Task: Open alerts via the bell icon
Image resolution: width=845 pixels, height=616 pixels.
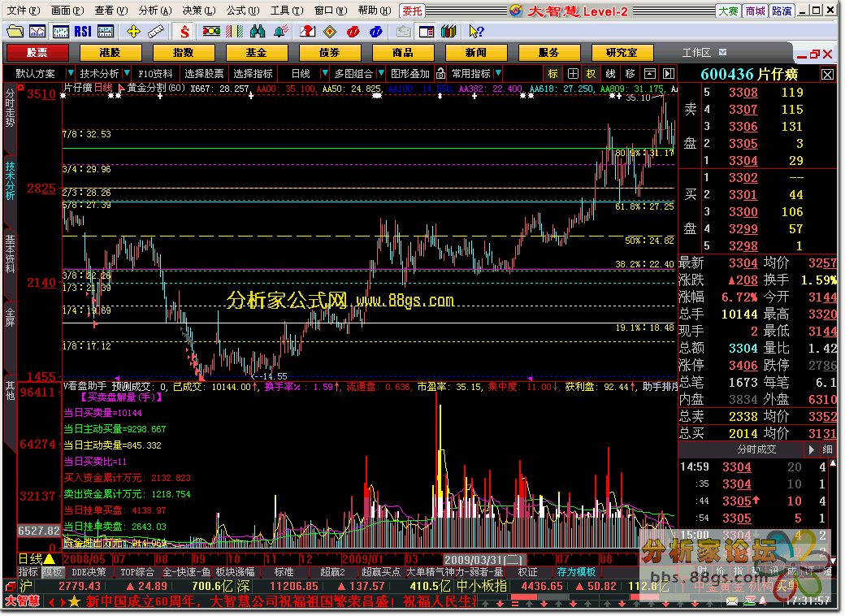Action: coord(281,32)
